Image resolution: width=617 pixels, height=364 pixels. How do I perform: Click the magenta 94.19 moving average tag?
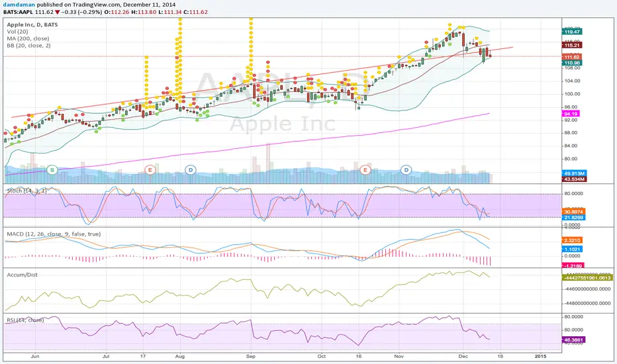(571, 114)
